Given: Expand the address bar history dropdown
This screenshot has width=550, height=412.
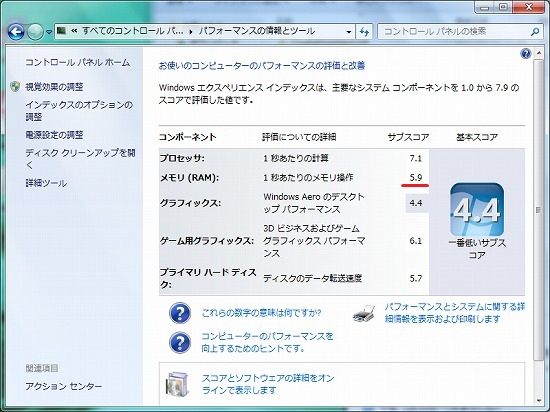Looking at the screenshot, I should pyautogui.click(x=348, y=32).
